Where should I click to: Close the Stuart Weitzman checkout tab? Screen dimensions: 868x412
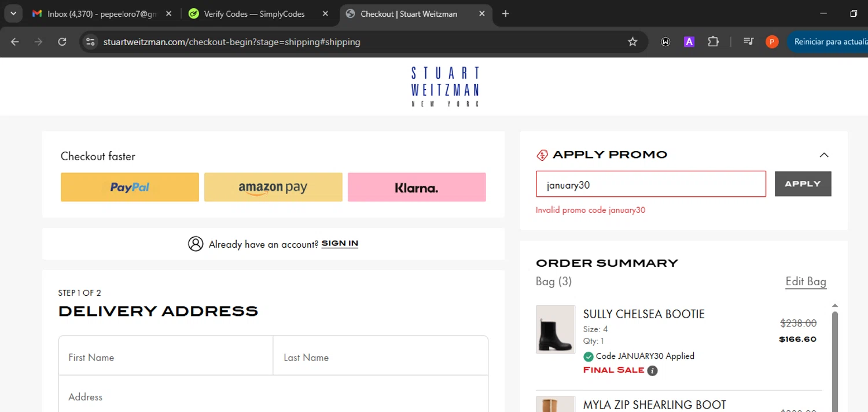481,14
